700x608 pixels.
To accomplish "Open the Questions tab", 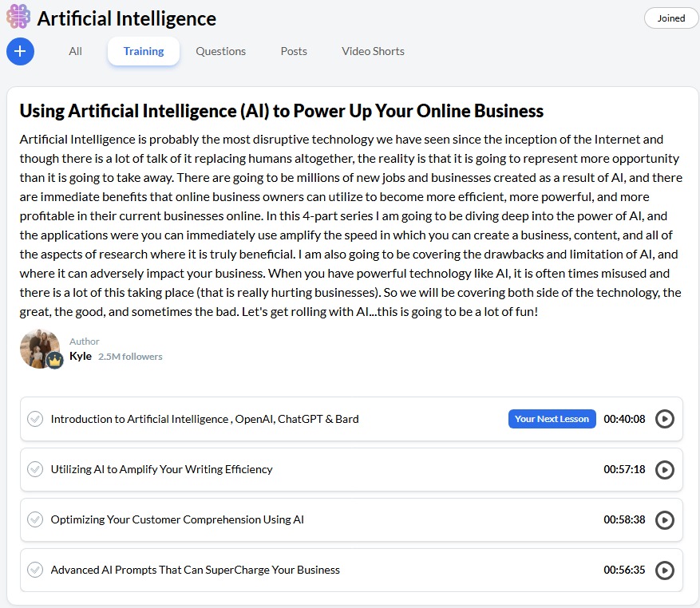I will [x=220, y=51].
